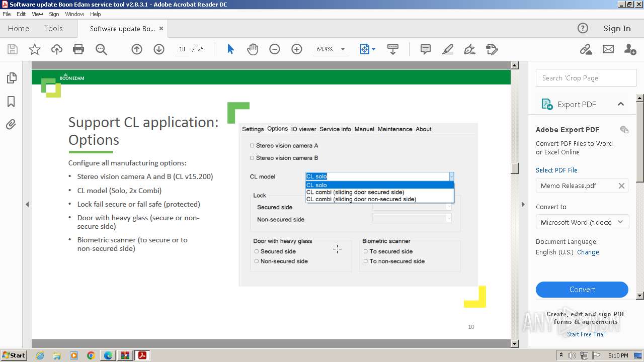Click the Export PDF tool icon
The image size is (644, 362).
(x=547, y=104)
